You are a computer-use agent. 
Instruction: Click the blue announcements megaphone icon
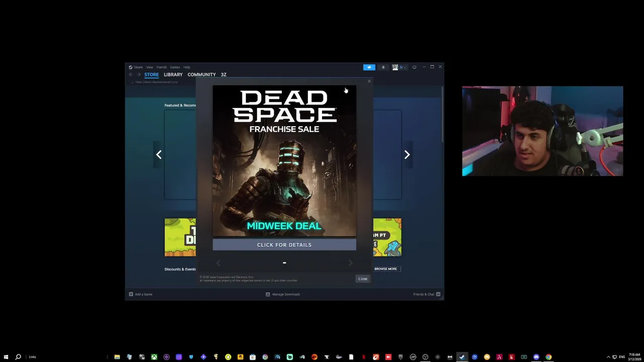(369, 67)
